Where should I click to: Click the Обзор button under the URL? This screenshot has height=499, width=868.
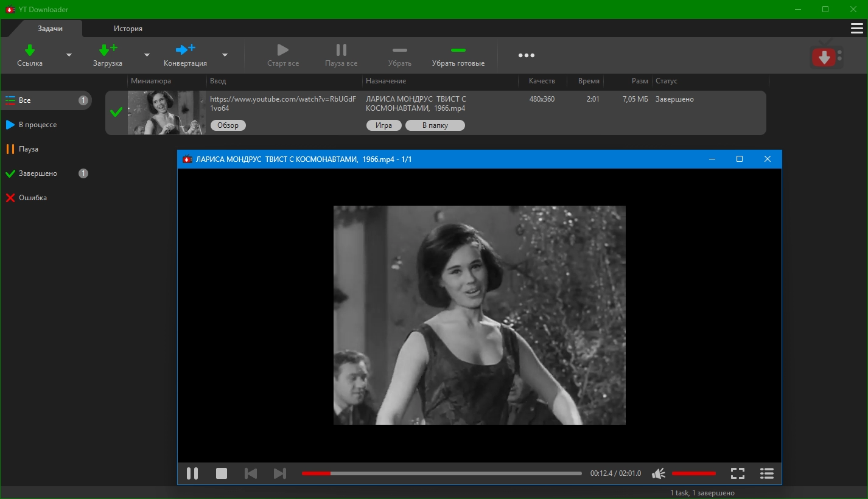(228, 125)
